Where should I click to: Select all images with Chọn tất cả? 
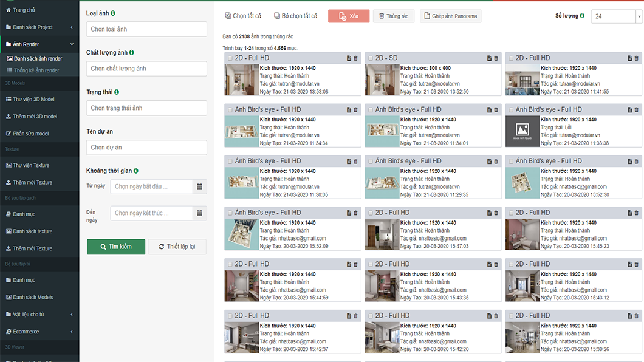pos(242,16)
